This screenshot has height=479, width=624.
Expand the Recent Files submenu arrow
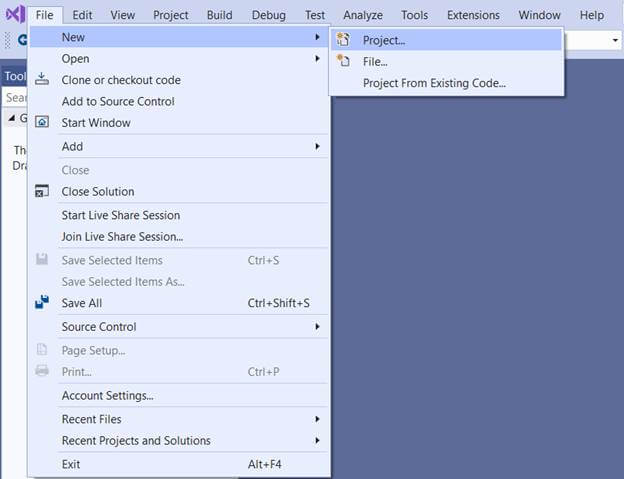[x=317, y=419]
